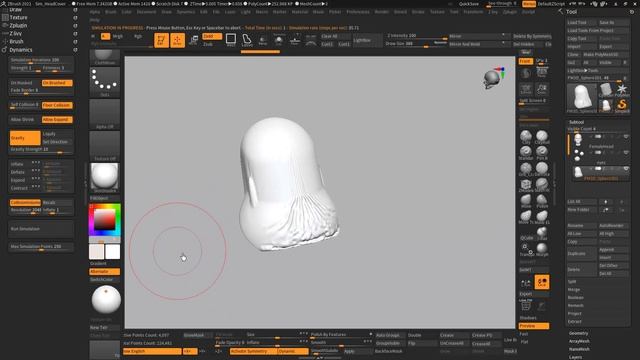Screen dimensions: 640x360
Task: Open the Preferences menu in the top bar
Action: click(358, 12)
